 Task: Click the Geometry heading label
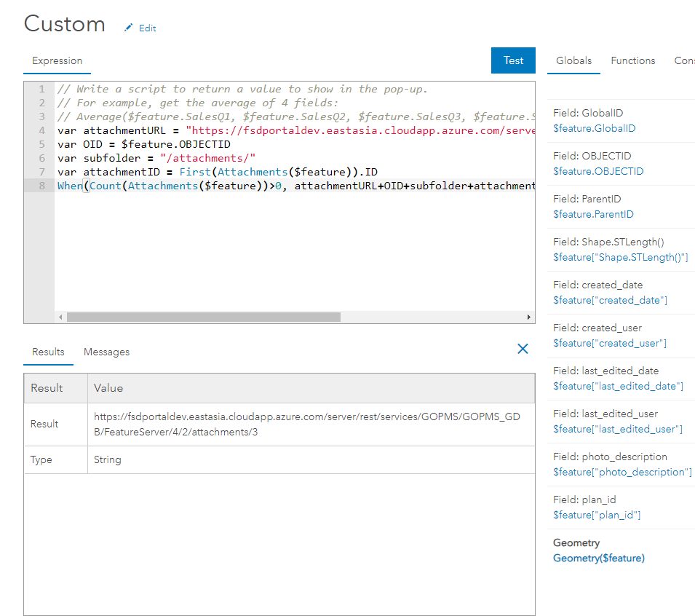tap(576, 543)
